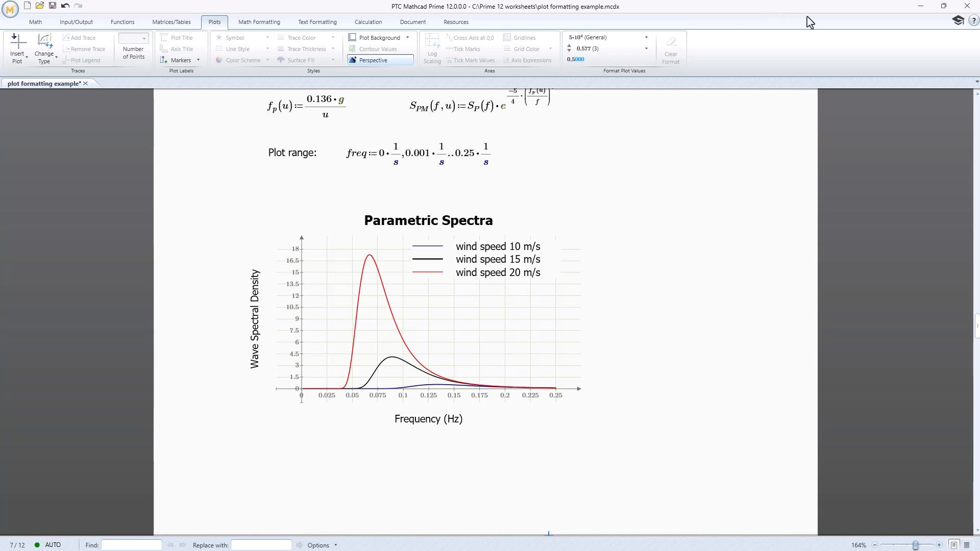Click the decimal places stepper arrows

pyautogui.click(x=569, y=48)
